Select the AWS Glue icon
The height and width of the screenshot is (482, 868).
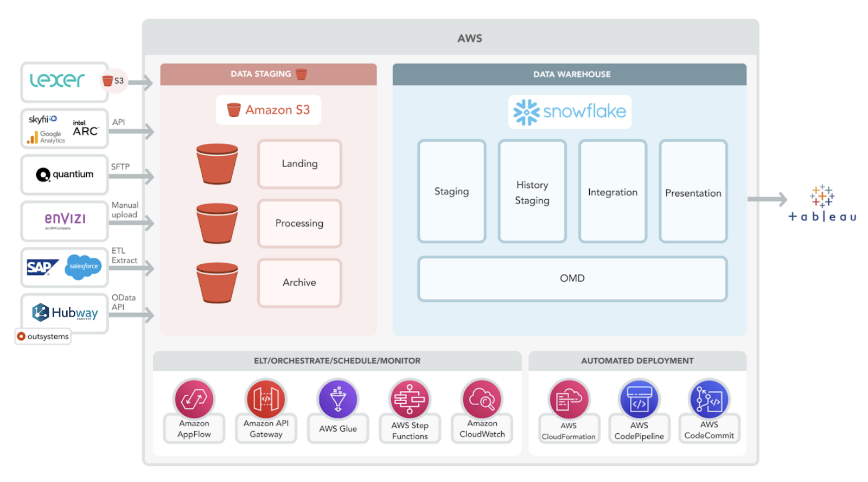point(338,399)
